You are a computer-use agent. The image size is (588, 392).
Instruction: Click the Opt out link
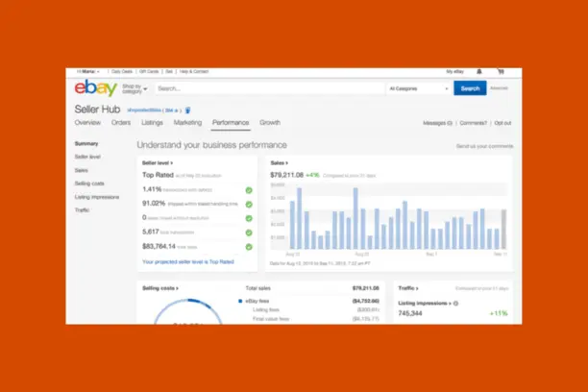pos(502,123)
